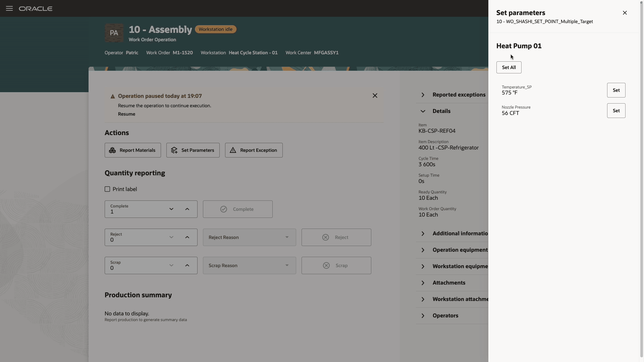
Task: Click the Set Parameters layers icon
Action: point(174,150)
